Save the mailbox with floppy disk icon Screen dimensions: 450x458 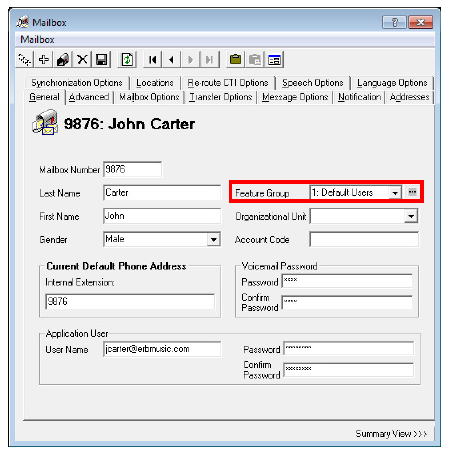pyautogui.click(x=101, y=60)
